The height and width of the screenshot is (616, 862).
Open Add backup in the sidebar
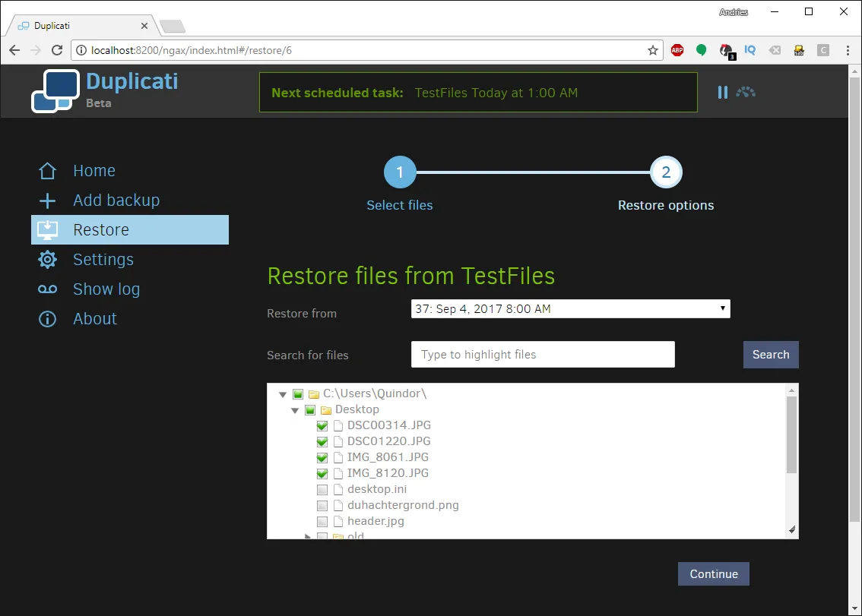pos(116,201)
